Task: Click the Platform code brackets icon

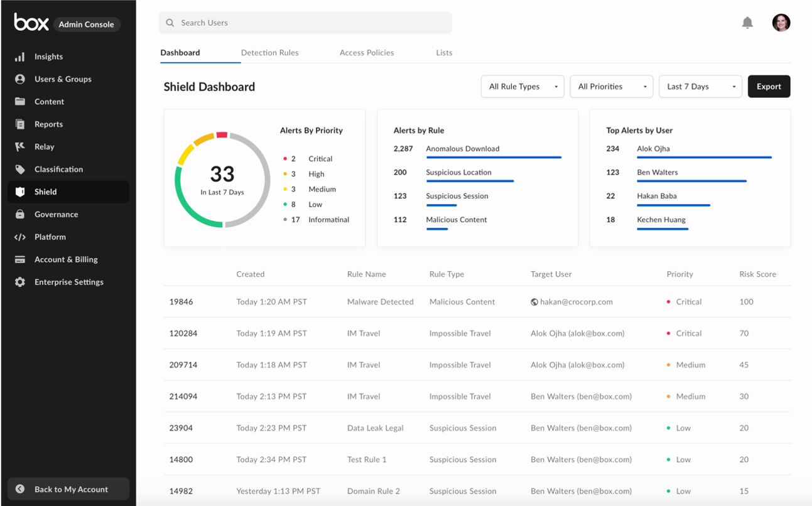Action: tap(20, 237)
